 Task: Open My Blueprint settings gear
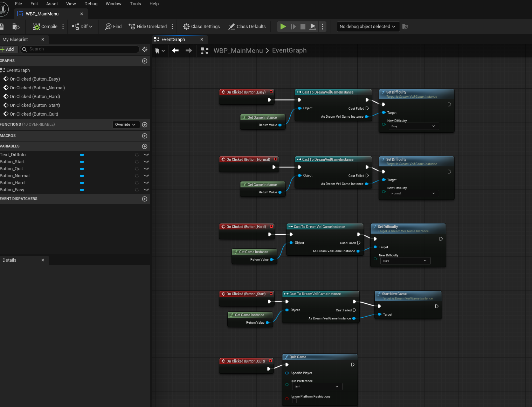pos(145,49)
